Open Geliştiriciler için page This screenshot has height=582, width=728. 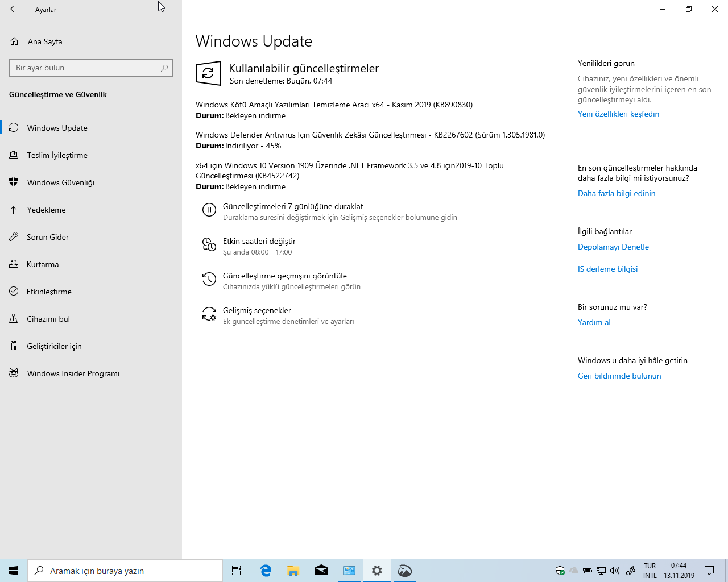pos(91,346)
